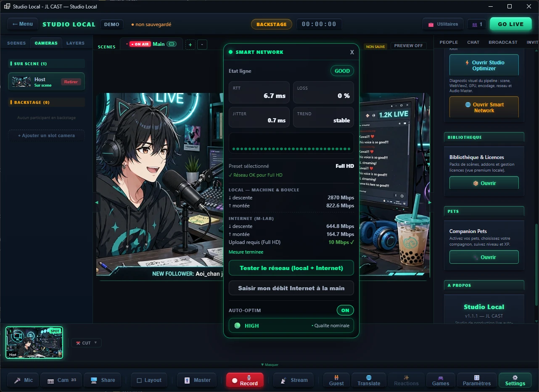The width and height of the screenshot is (539, 392).
Task: Click the BACKSTAGE mode badge
Action: (x=272, y=24)
